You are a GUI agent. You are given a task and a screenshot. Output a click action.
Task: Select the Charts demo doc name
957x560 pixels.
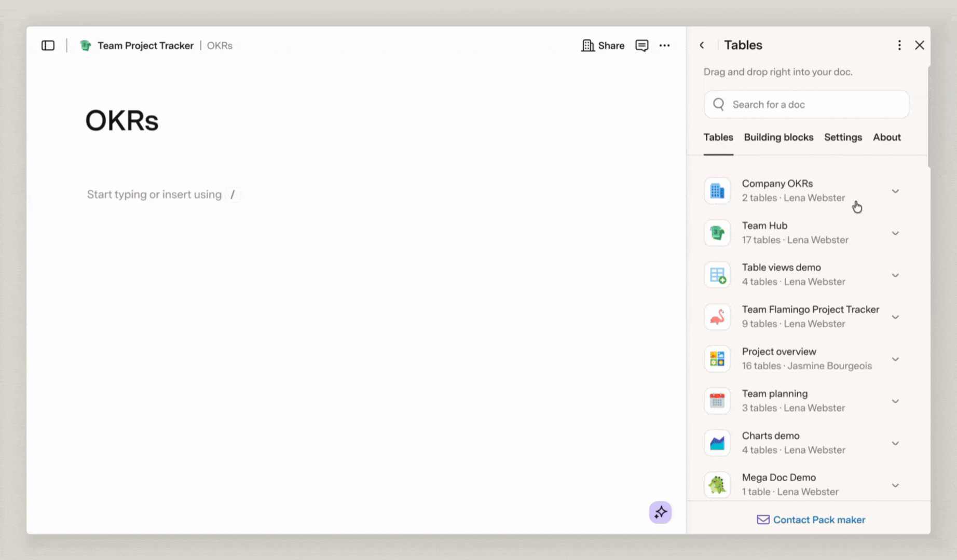(x=771, y=436)
